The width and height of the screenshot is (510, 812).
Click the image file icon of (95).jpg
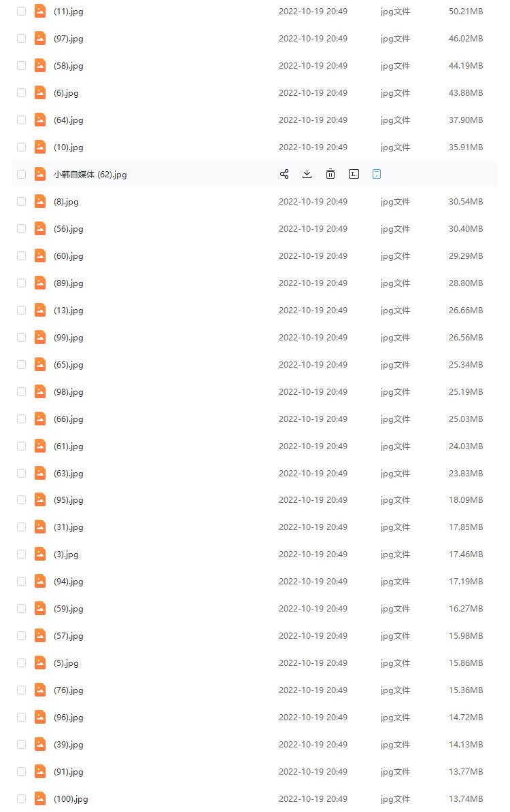pos(40,500)
